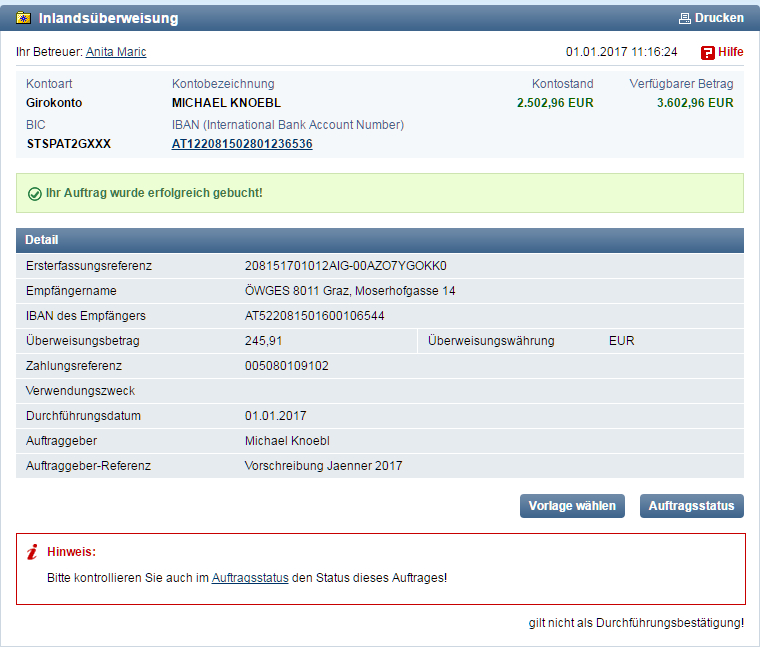The height and width of the screenshot is (648, 760).
Task: Select the Kontostand value 2.502,96 EUR
Action: [x=555, y=103]
